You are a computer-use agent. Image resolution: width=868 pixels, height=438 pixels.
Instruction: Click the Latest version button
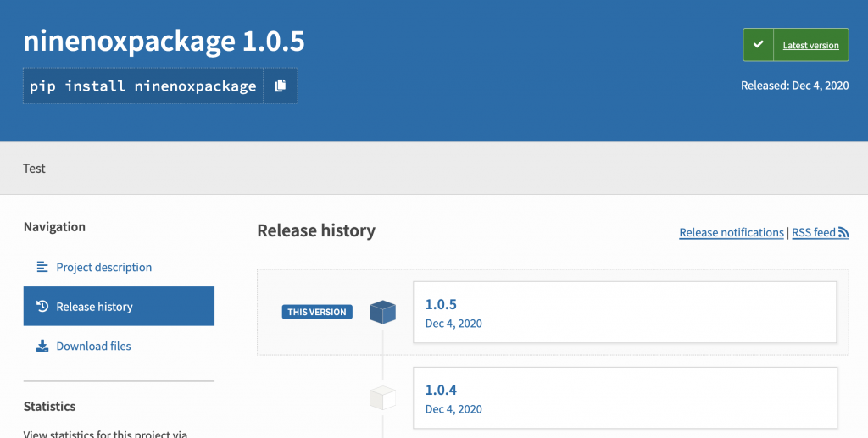click(795, 45)
